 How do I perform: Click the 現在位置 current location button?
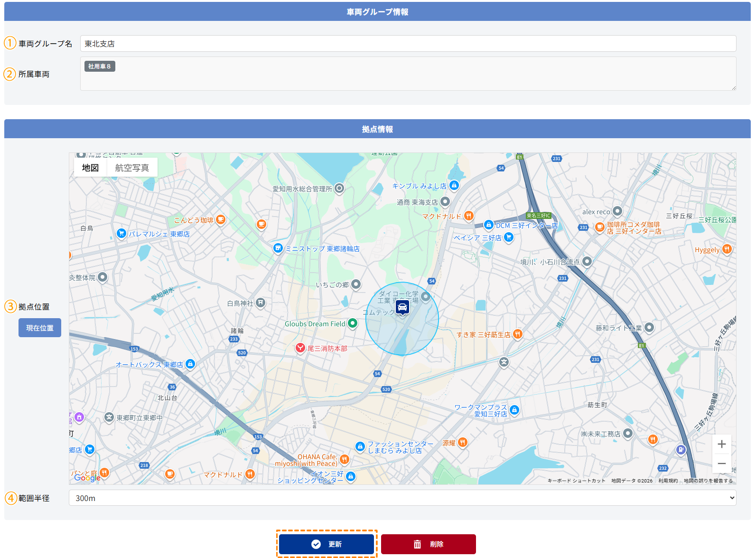click(40, 328)
